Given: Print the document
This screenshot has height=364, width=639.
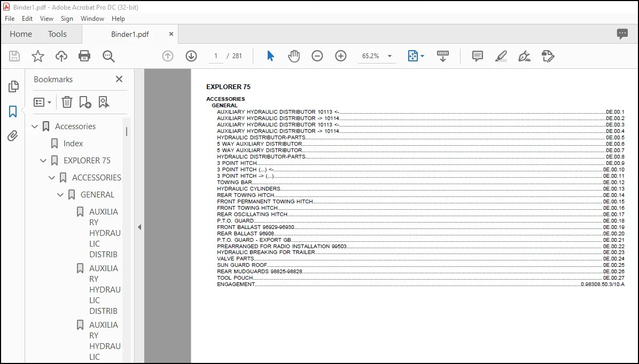Looking at the screenshot, I should (84, 56).
